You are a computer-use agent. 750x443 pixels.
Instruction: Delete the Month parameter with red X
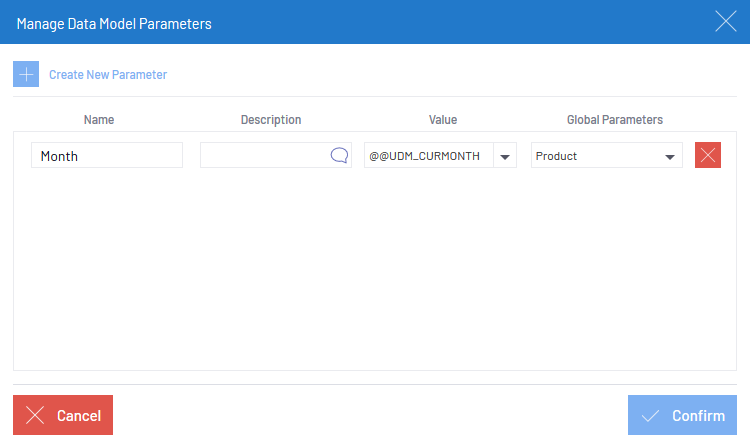tap(708, 155)
